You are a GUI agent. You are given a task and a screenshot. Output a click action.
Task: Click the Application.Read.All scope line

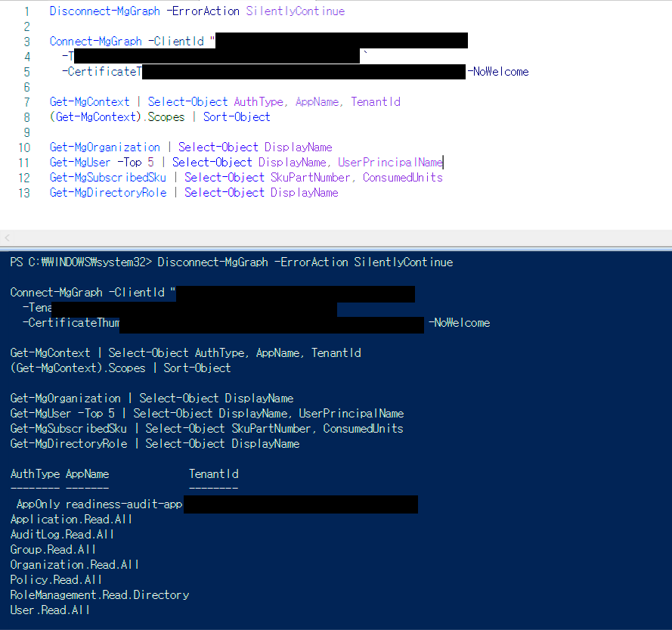click(x=71, y=520)
